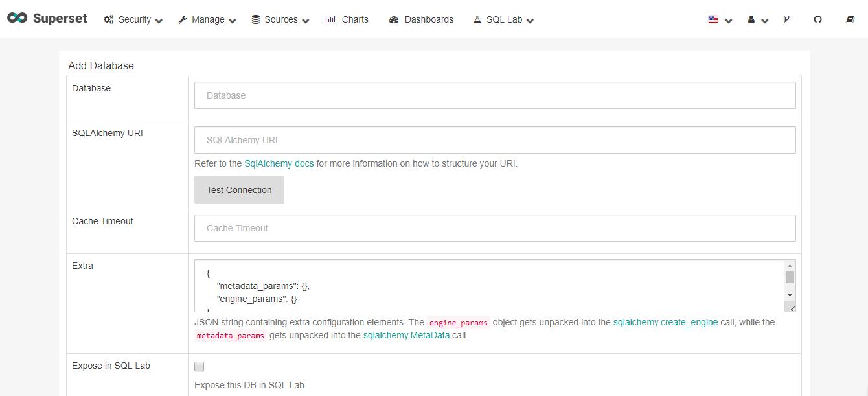
Task: Click the 'Expose in SQL Lab' label
Action: tap(111, 366)
